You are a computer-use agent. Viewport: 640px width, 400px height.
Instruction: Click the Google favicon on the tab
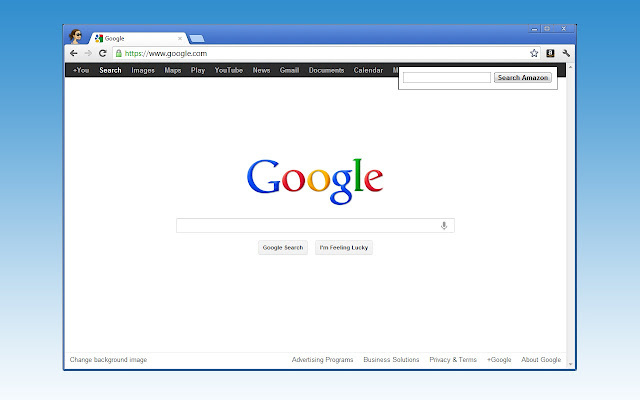[99, 38]
